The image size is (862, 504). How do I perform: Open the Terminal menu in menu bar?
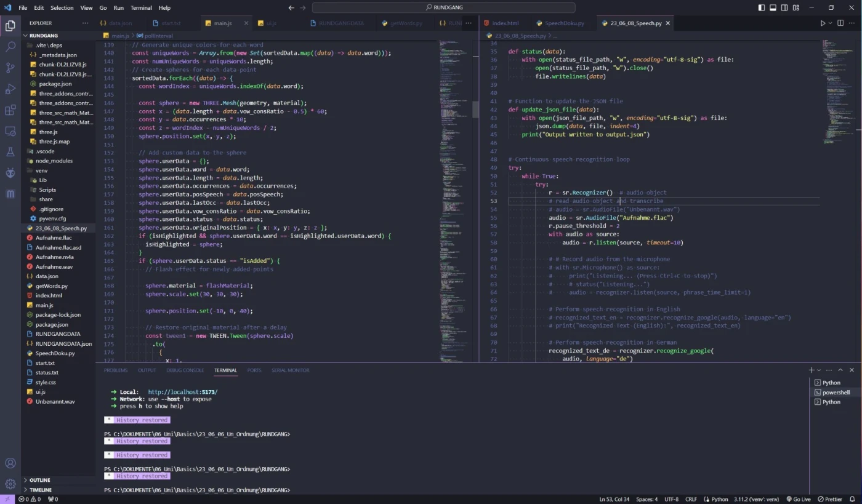tap(141, 8)
